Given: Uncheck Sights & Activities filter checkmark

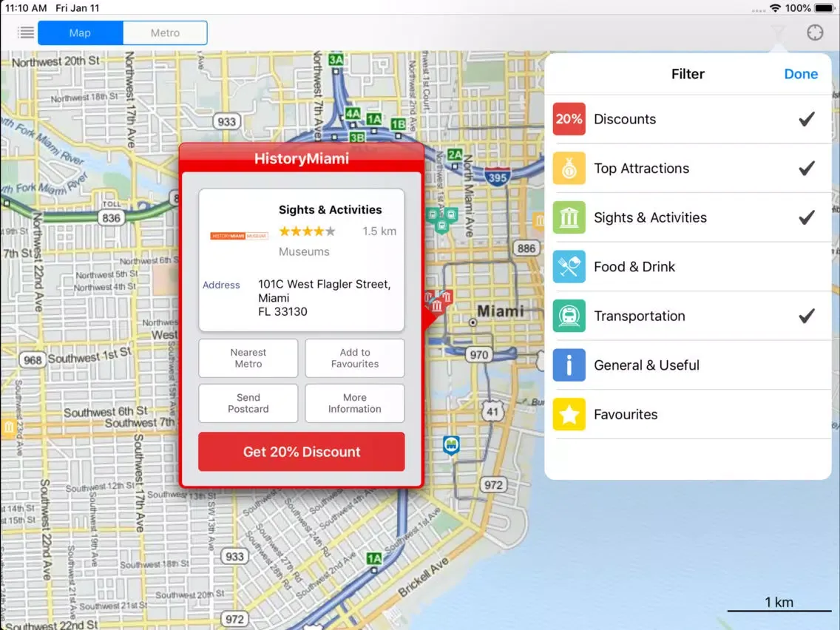Looking at the screenshot, I should point(807,217).
